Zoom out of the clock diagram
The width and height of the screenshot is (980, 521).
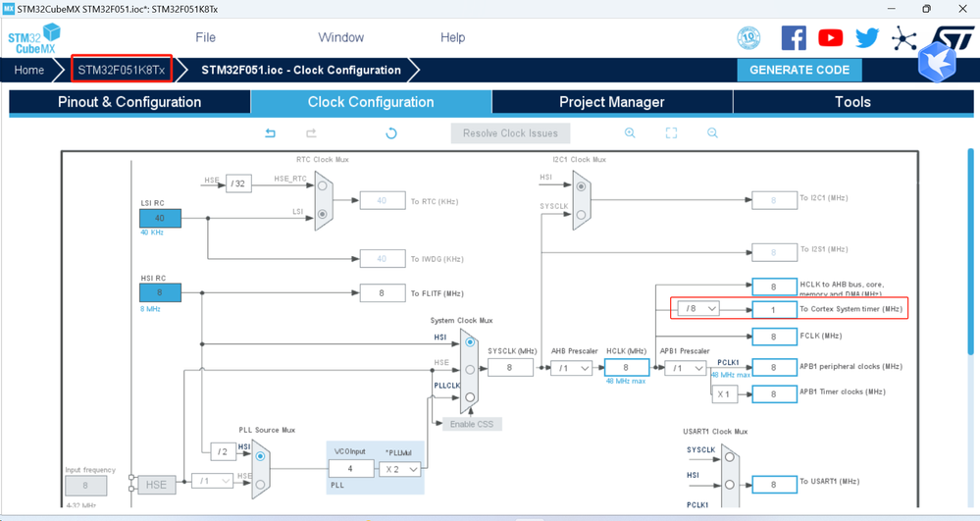[712, 133]
